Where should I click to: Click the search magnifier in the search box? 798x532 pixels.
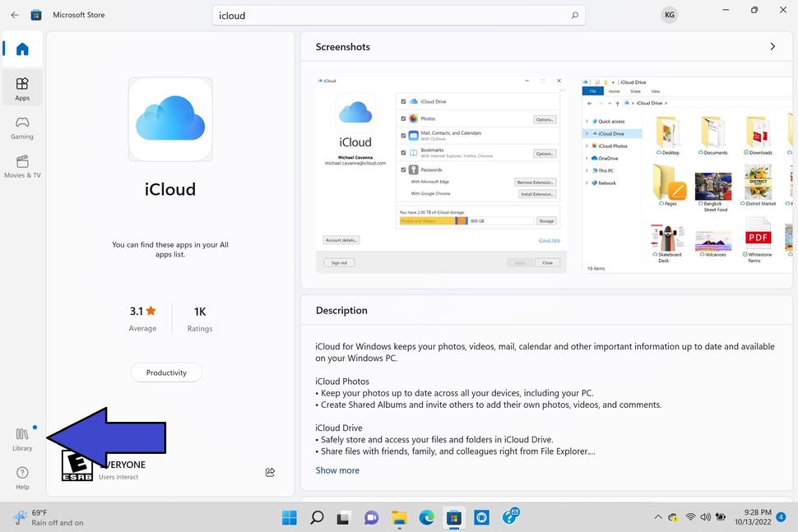tap(574, 15)
